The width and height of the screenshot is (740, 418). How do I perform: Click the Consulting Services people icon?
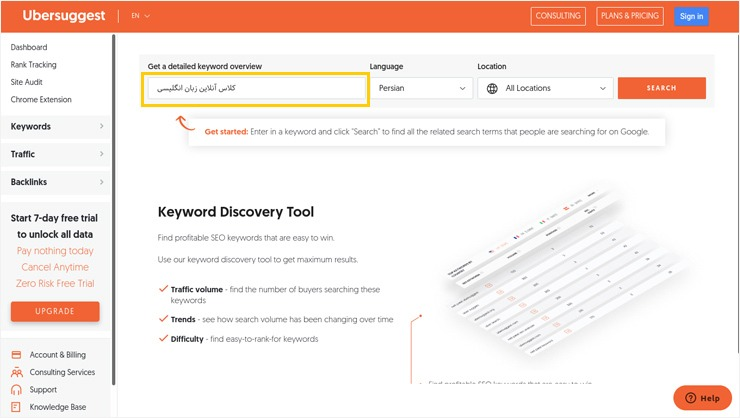tap(17, 372)
